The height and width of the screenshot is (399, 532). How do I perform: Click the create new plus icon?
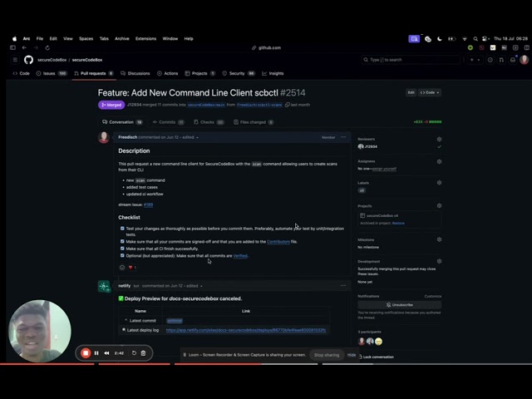tap(471, 60)
